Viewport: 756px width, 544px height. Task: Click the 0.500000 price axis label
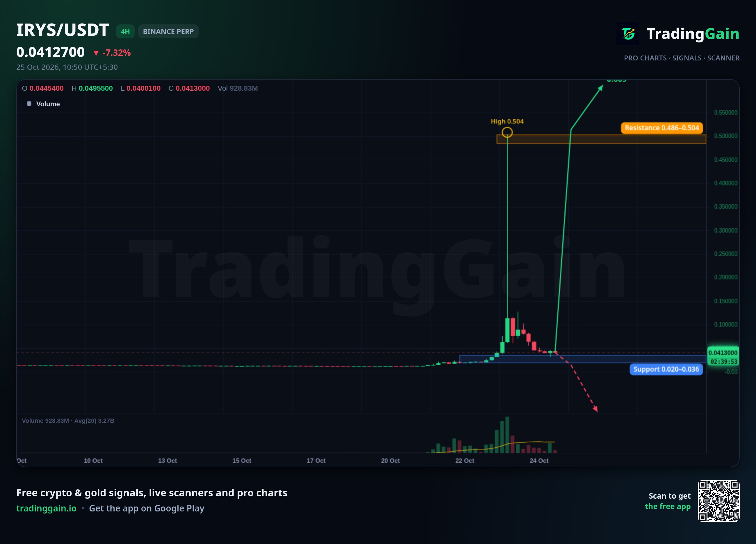click(x=726, y=136)
